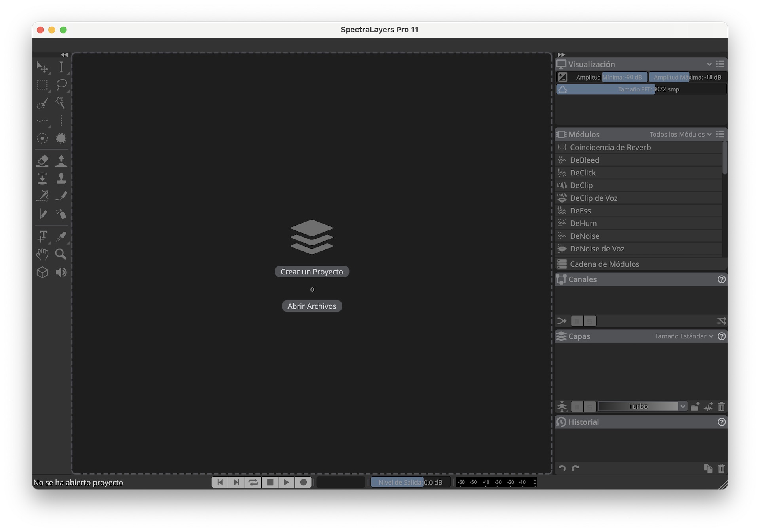Select the Hand pan tool
This screenshot has width=760, height=532.
42,254
